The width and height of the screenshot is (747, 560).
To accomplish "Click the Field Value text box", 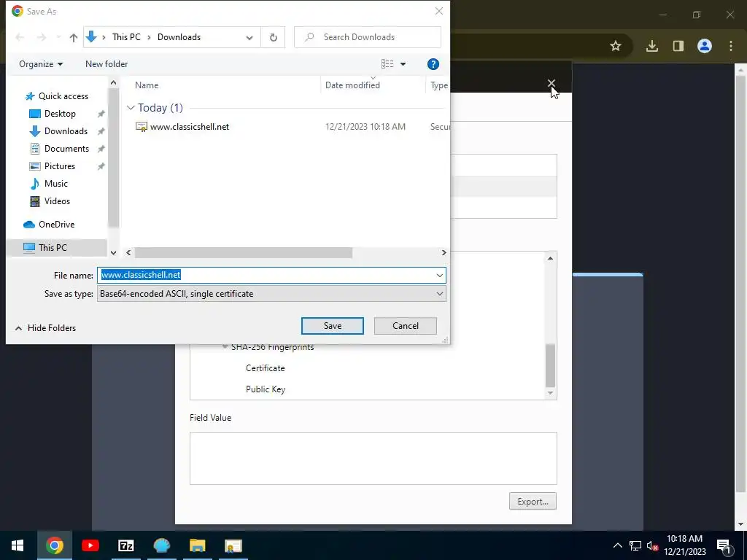I will pyautogui.click(x=373, y=459).
